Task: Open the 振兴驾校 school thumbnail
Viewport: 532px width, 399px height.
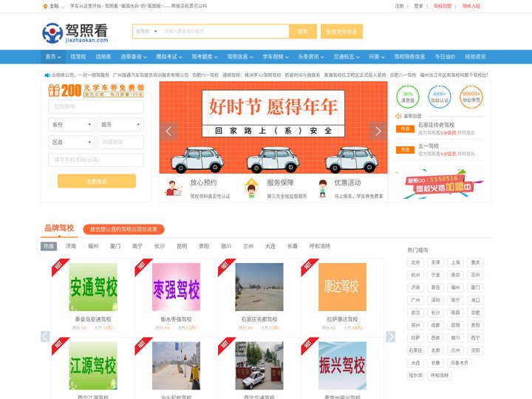Action: (x=342, y=366)
